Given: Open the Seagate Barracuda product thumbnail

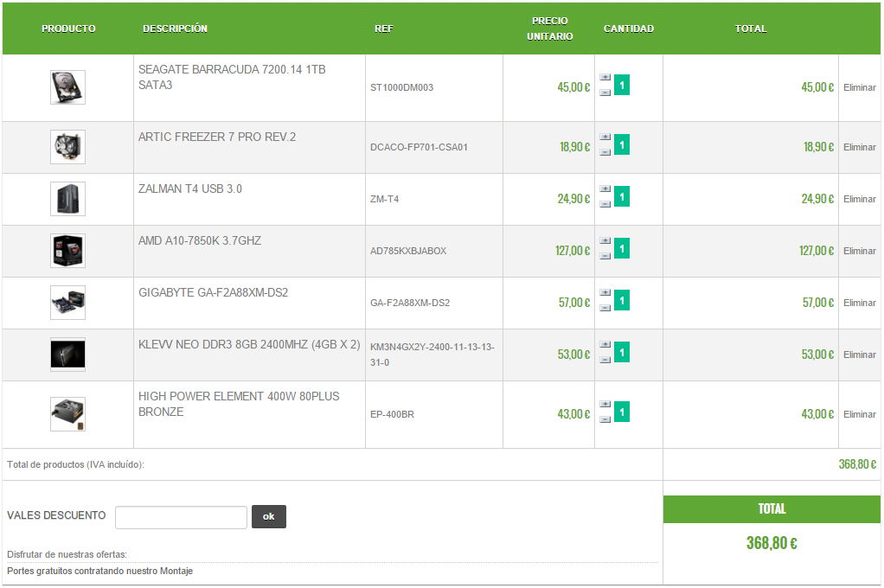Looking at the screenshot, I should (67, 87).
